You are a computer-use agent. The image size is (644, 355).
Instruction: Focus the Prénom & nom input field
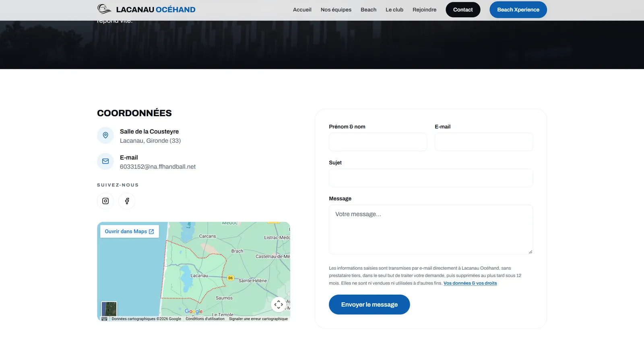point(378,142)
